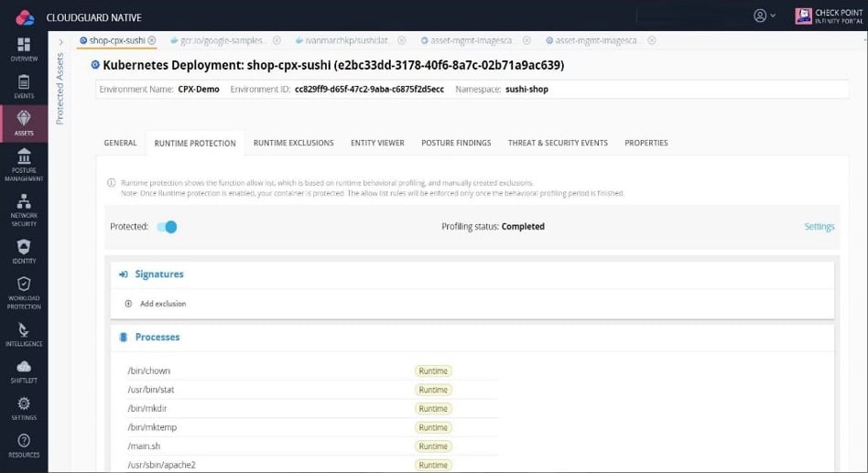Switch to second asset-mgmt-imagesca tab
The height and width of the screenshot is (473, 868).
click(596, 40)
